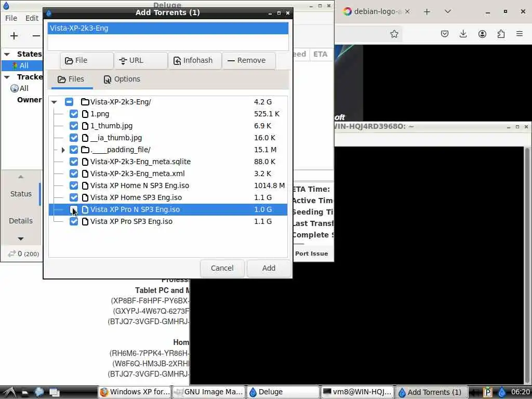Open the browser hamburger menu
Image resolution: width=532 pixels, height=399 pixels.
click(520, 34)
